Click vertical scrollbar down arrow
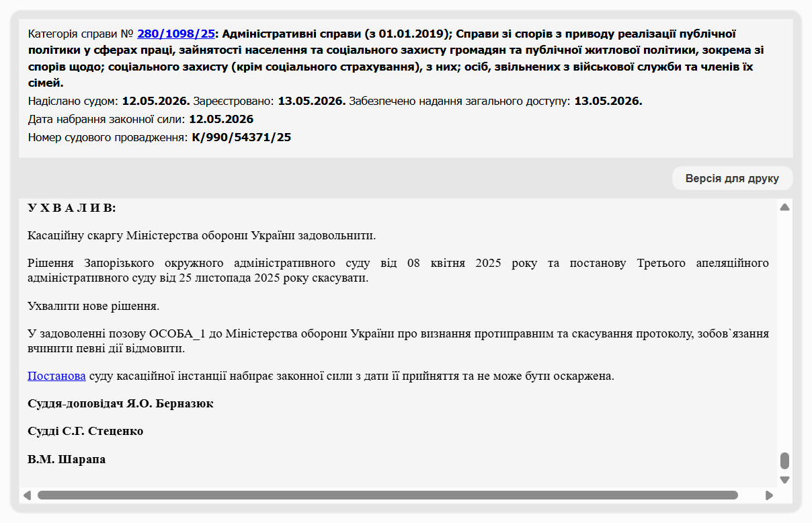This screenshot has height=523, width=812. click(784, 480)
